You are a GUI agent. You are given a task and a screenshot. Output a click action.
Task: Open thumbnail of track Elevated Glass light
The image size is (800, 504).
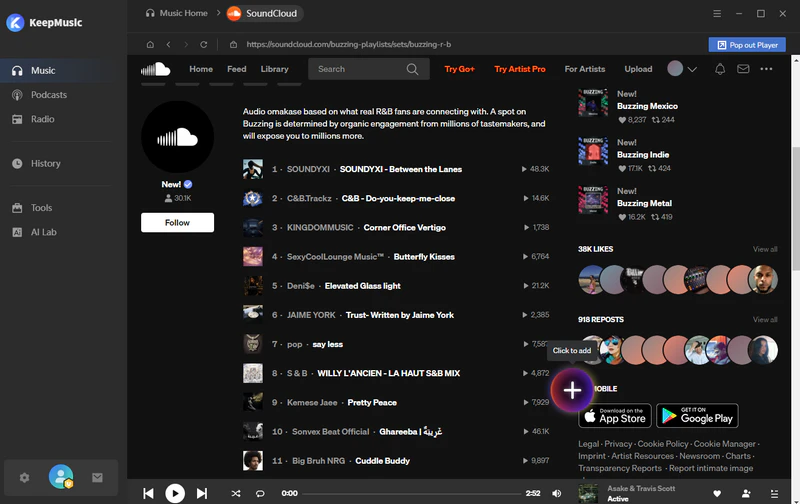(x=253, y=286)
